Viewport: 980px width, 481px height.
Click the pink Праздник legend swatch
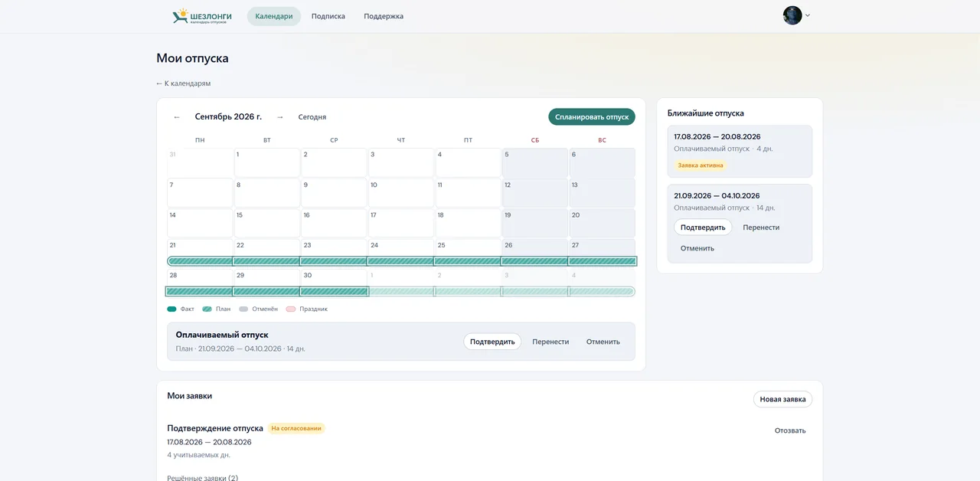[x=290, y=309]
